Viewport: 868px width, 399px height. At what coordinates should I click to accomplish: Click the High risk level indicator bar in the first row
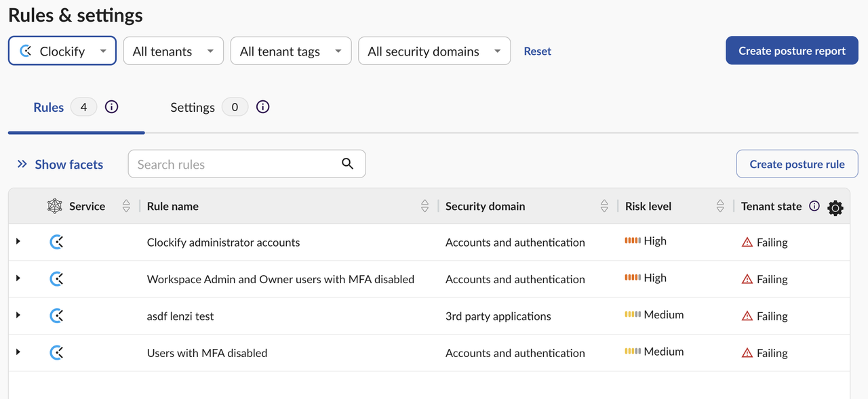coord(633,240)
